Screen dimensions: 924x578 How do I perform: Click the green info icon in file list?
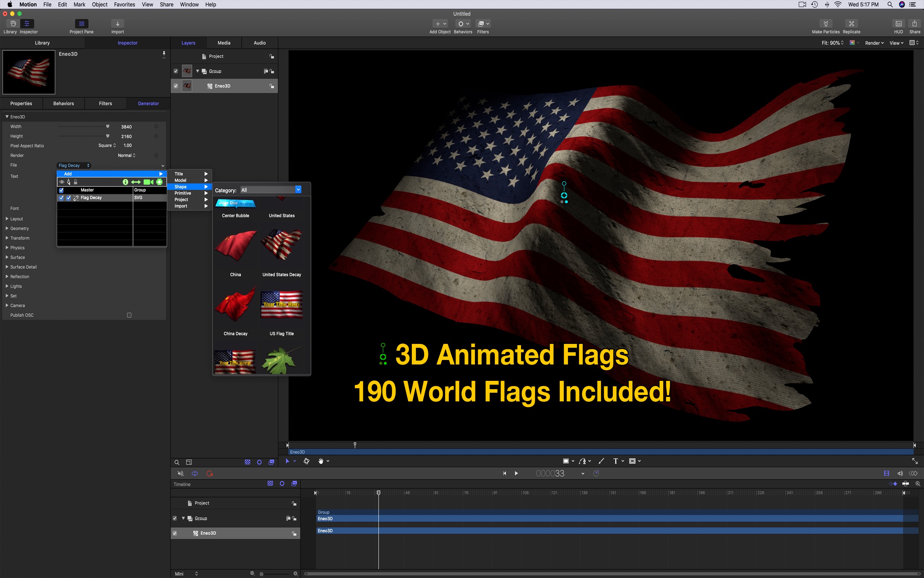pyautogui.click(x=125, y=182)
